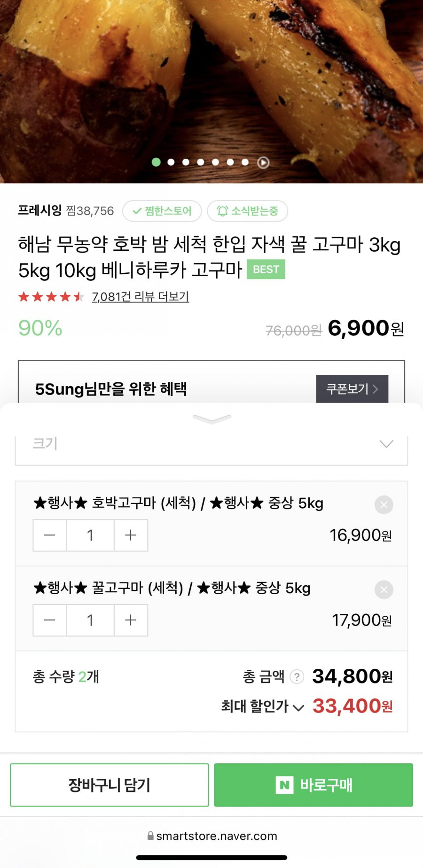Viewport: 423px width, 868px height.
Task: Toggle the 찜한스토어 store favorite
Action: coord(162,211)
